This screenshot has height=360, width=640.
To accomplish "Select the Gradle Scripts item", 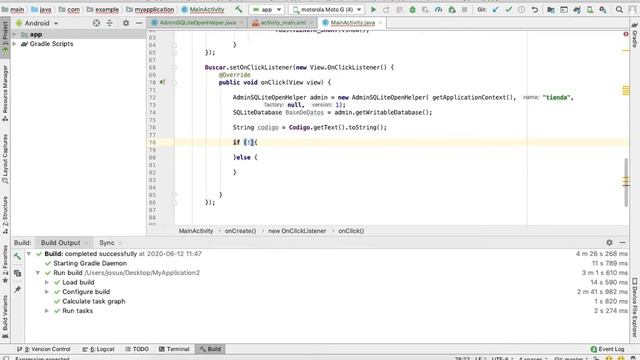I will 51,44.
